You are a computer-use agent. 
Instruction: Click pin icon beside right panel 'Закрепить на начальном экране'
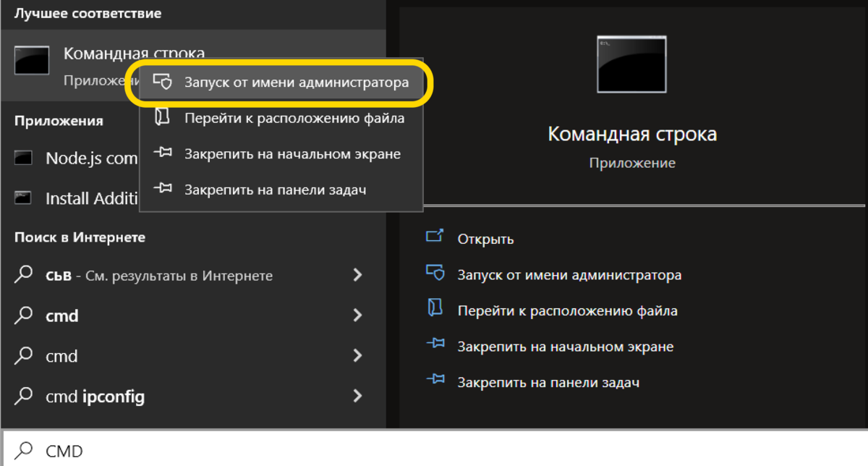tap(435, 344)
